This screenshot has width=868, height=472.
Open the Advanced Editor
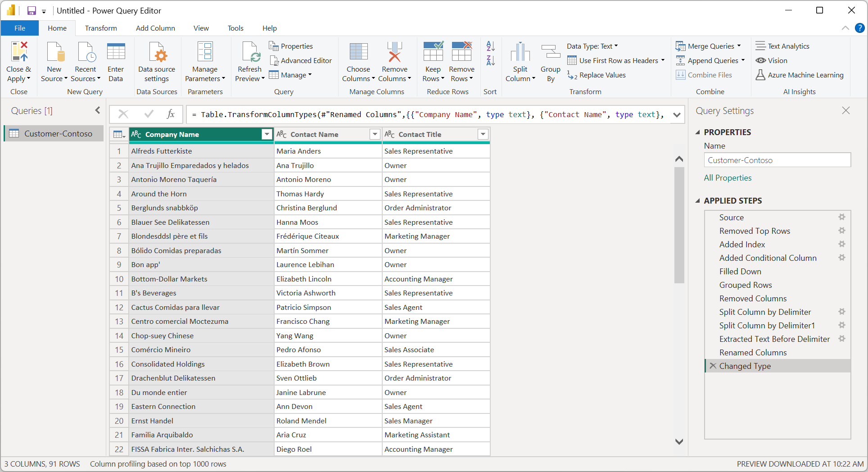tap(301, 61)
